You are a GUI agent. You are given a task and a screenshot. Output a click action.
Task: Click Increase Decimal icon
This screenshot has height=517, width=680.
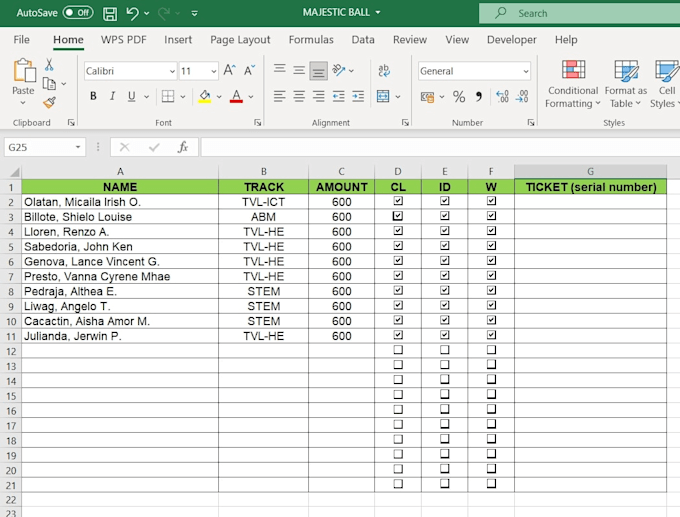(x=502, y=96)
